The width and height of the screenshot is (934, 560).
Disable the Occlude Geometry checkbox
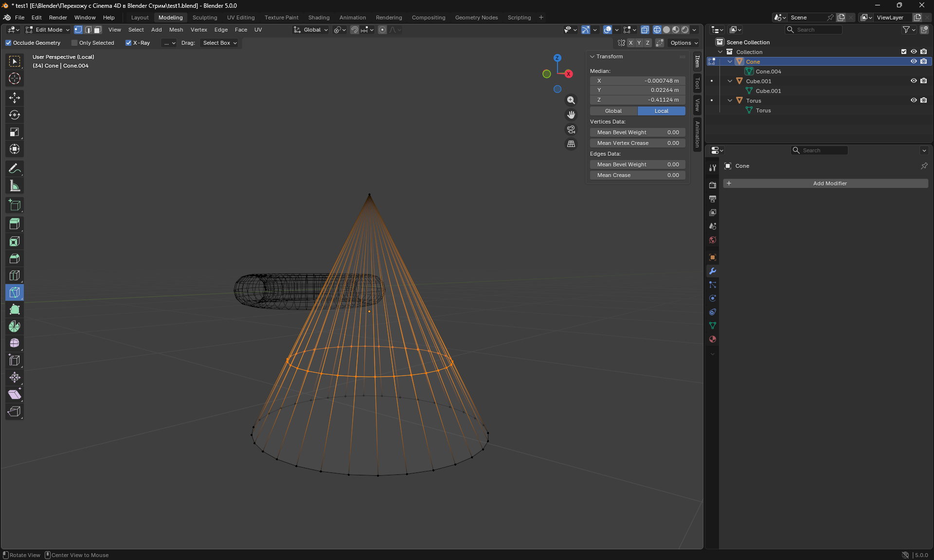click(x=8, y=43)
